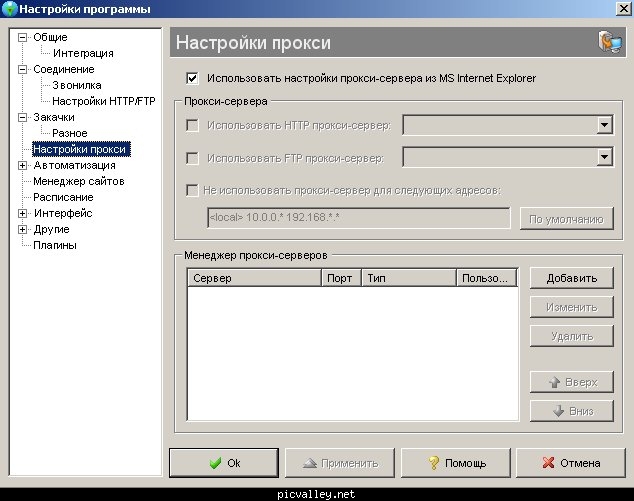Open the FTP proxy-server dropdown list
Viewport: 634px width, 501px height.
[x=604, y=157]
